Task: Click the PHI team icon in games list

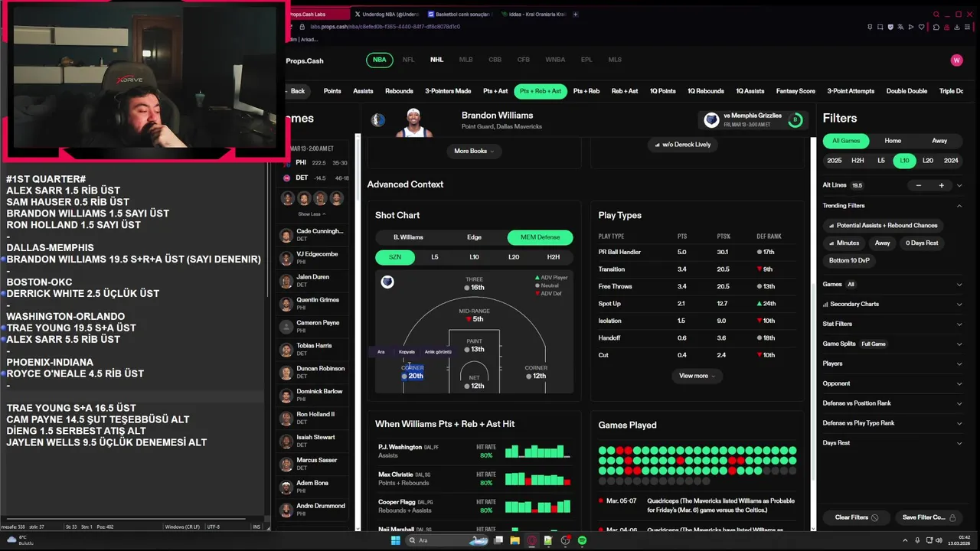Action: pos(287,162)
